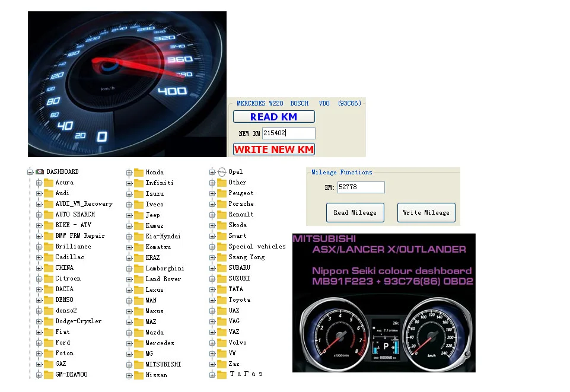Select the Lamborghini folder icon
Viewport: 570px width, 392px height.
coord(139,269)
